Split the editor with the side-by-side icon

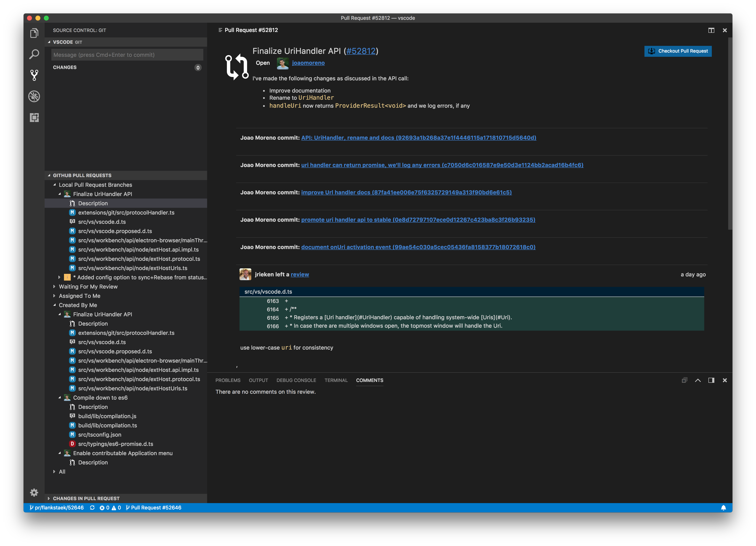[x=711, y=30]
